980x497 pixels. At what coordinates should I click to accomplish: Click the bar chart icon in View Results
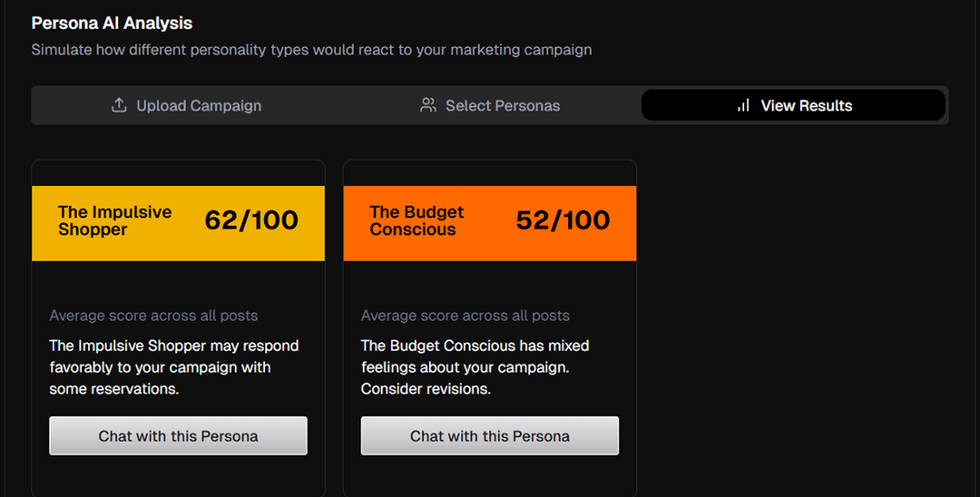tap(743, 105)
